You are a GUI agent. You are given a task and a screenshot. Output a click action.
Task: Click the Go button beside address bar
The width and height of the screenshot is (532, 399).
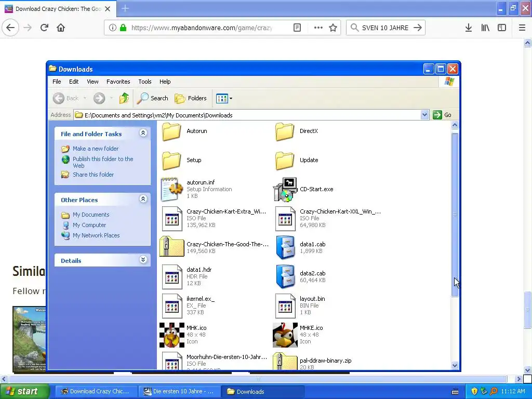tap(443, 115)
